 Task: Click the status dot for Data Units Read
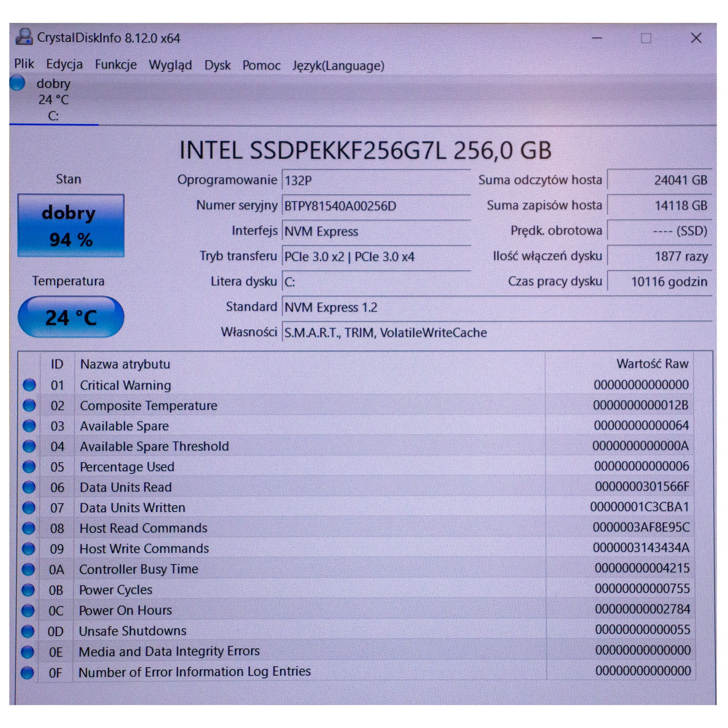pos(29,487)
